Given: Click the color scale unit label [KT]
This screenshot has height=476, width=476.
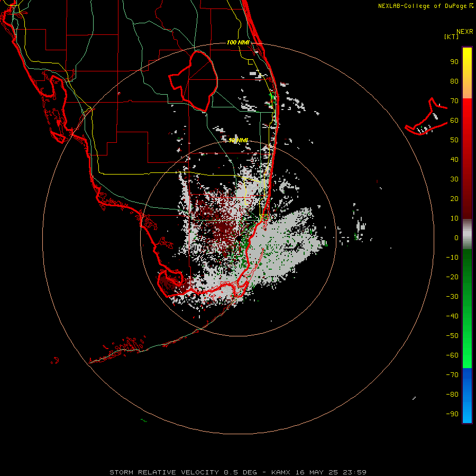Looking at the screenshot, I should (452, 36).
